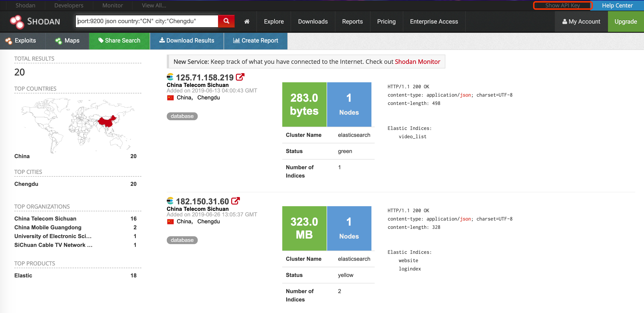Filter by China in Top Countries
Viewport: 644px width, 313px height.
click(22, 156)
